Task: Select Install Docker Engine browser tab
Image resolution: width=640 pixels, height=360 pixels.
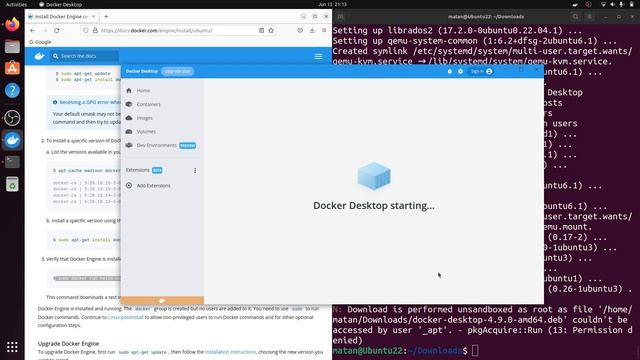Action: click(62, 17)
